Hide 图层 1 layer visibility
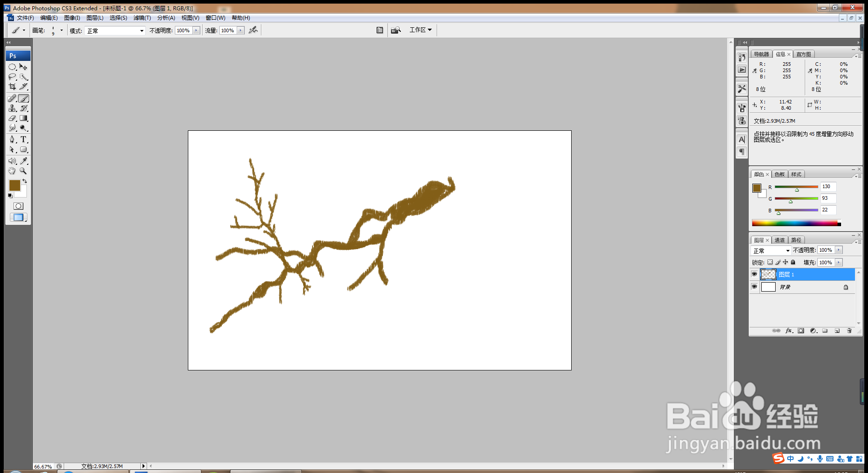The width and height of the screenshot is (868, 473). point(754,274)
